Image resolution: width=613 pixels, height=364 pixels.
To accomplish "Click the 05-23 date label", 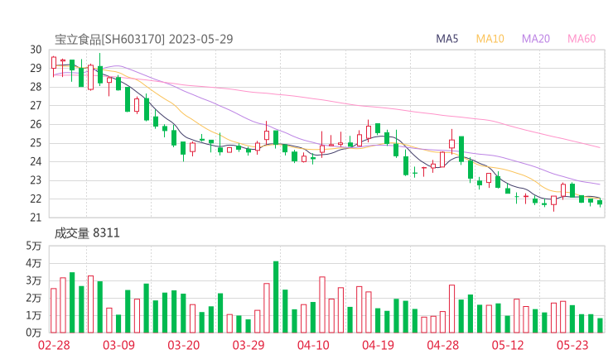I will click(572, 345).
